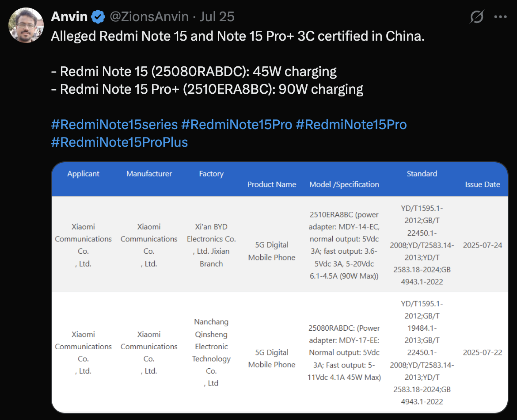The width and height of the screenshot is (517, 420).
Task: Click the 2025-07-22 issue date cell
Action: pos(483,352)
